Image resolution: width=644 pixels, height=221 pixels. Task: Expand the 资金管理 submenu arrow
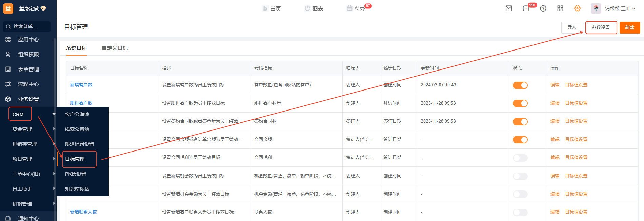[x=54, y=129]
